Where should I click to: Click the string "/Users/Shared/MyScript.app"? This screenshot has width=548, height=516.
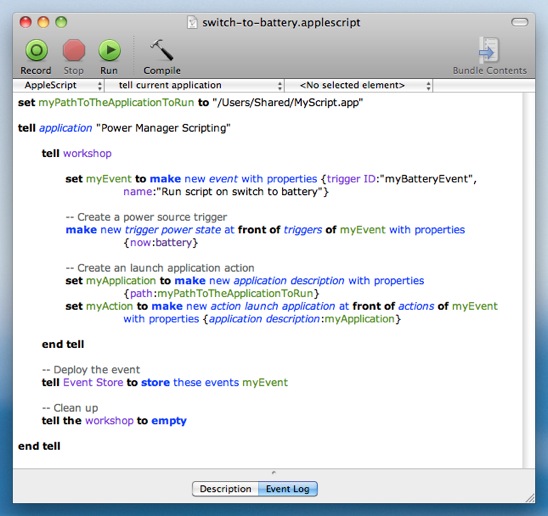pos(288,102)
